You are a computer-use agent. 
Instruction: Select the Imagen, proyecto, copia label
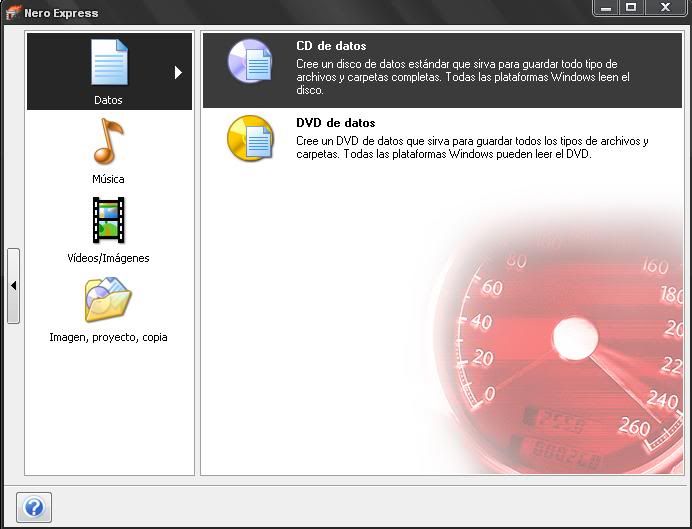click(108, 338)
